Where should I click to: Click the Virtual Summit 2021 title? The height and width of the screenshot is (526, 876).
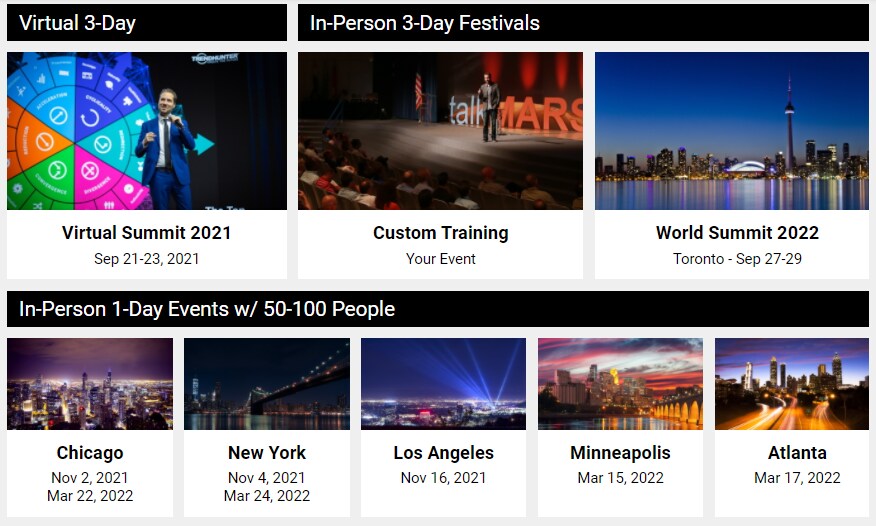pos(147,233)
